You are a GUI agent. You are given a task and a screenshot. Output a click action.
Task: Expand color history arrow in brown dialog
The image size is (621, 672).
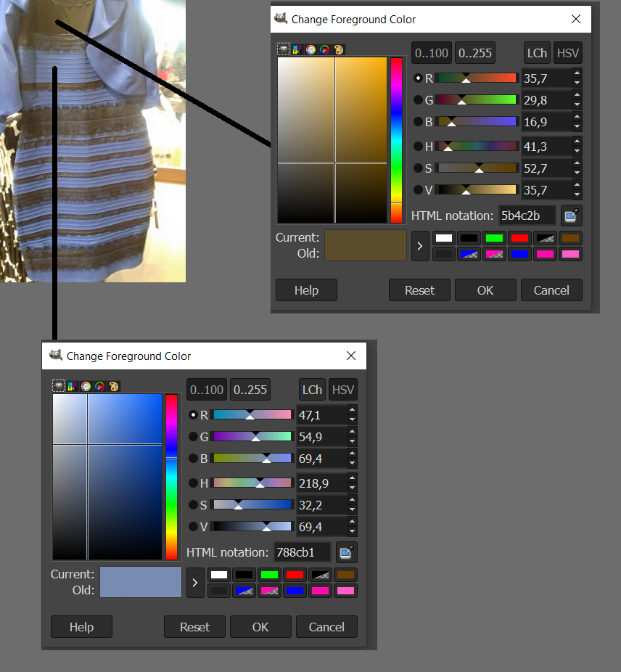click(x=420, y=246)
